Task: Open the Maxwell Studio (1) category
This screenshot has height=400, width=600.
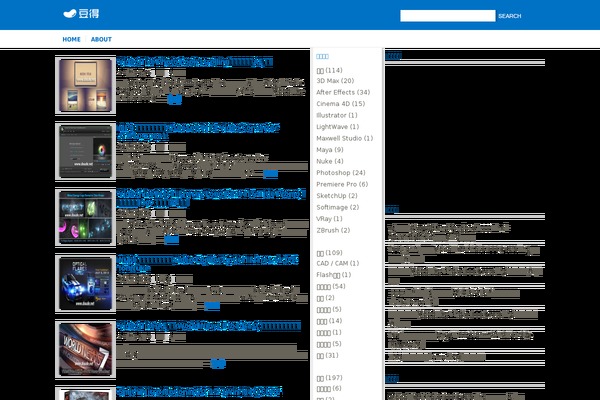Action: coord(344,138)
